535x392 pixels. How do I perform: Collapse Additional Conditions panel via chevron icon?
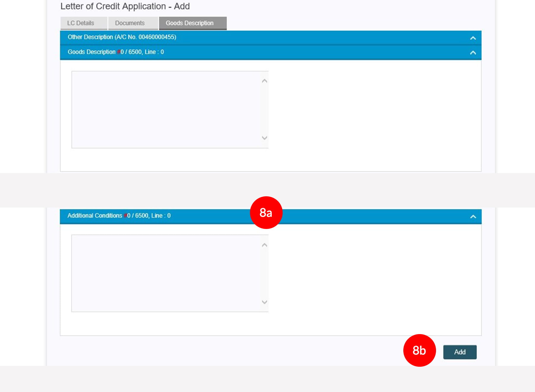[x=473, y=217]
